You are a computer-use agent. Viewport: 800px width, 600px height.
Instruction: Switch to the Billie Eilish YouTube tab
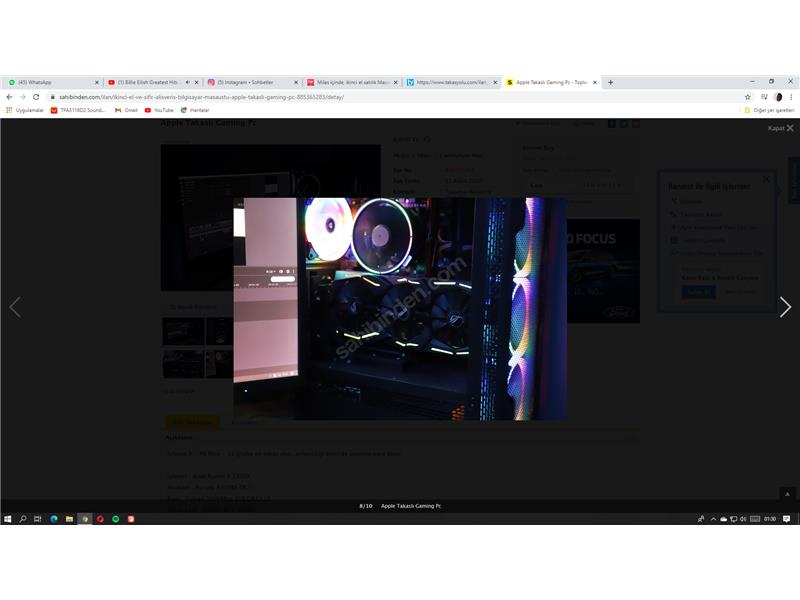coord(153,82)
